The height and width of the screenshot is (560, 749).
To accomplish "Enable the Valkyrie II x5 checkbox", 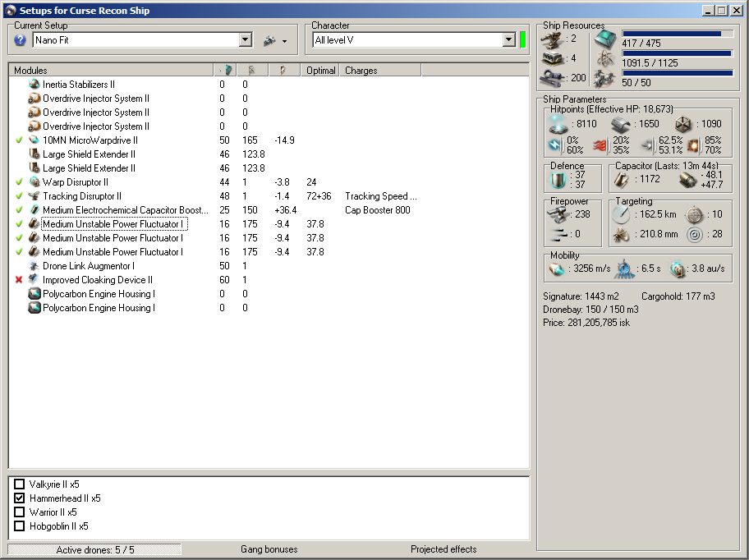I will 19,484.
